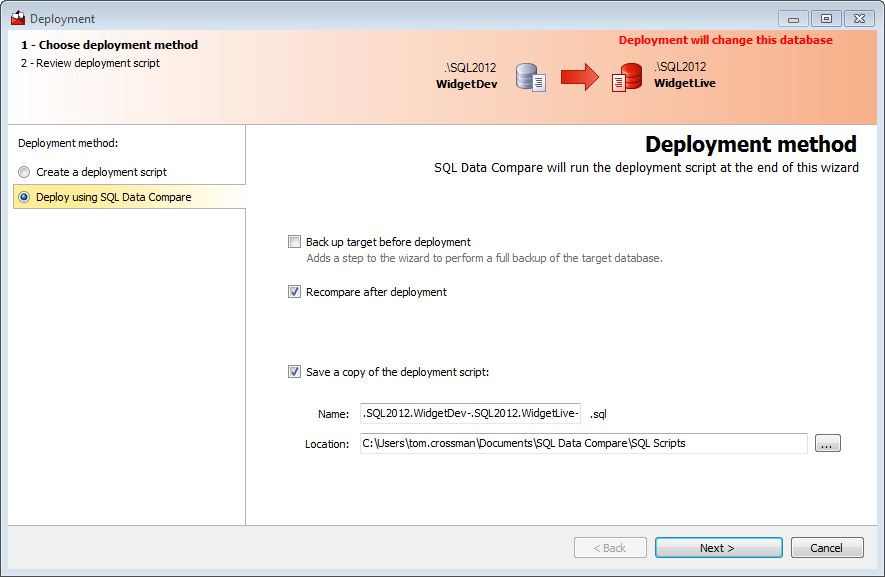Viewport: 885px width, 577px height.
Task: Click step '1 - Choose deployment method'
Action: point(109,45)
